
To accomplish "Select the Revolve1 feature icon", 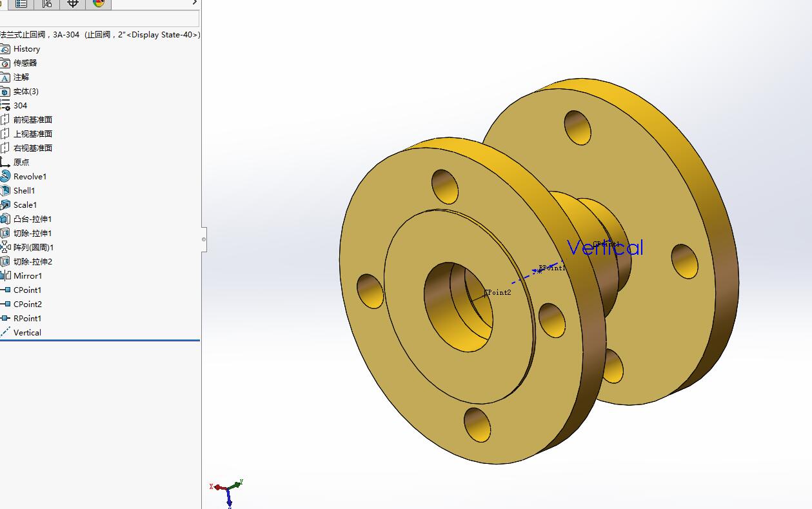I will coord(5,177).
